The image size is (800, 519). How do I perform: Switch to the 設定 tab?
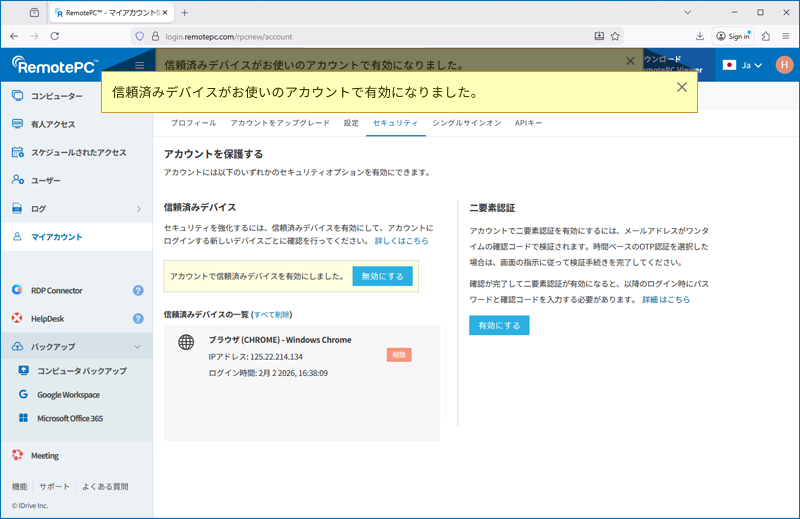351,123
